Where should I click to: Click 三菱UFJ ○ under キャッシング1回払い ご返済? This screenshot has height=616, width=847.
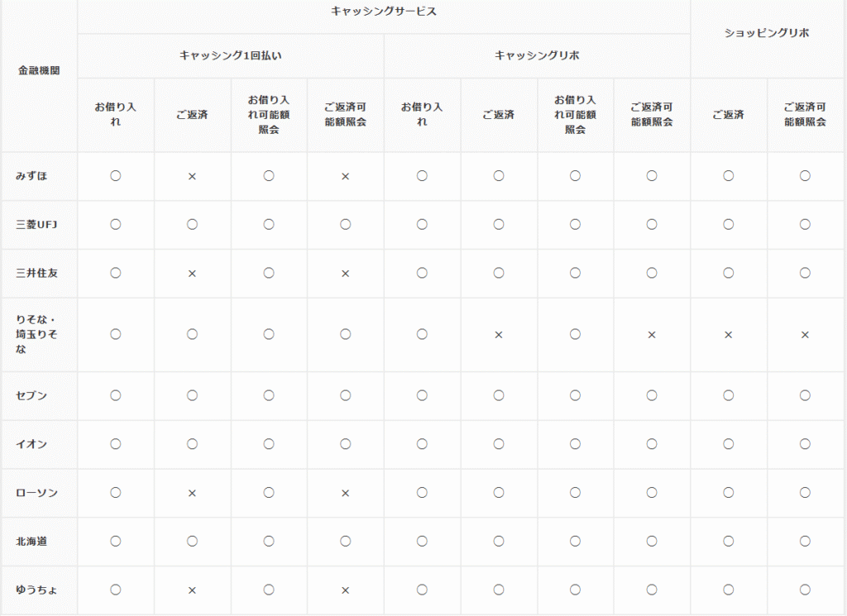click(x=192, y=225)
